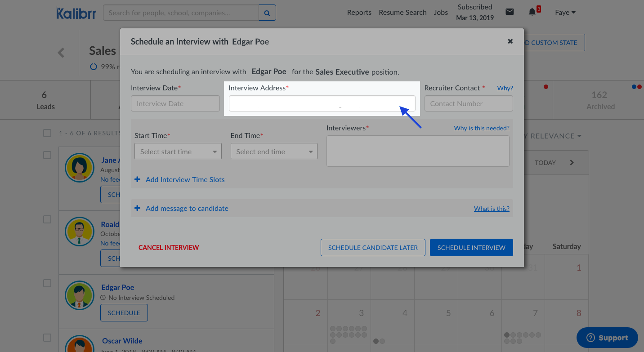
Task: Expand the Select start time dropdown
Action: [x=178, y=152]
